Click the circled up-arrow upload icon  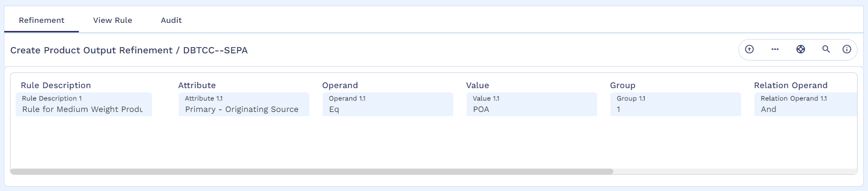pos(749,49)
